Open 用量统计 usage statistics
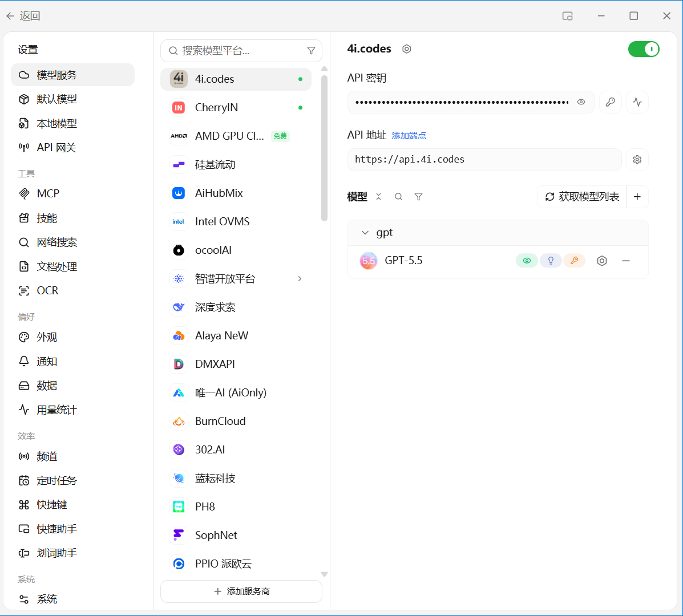 [x=72, y=410]
